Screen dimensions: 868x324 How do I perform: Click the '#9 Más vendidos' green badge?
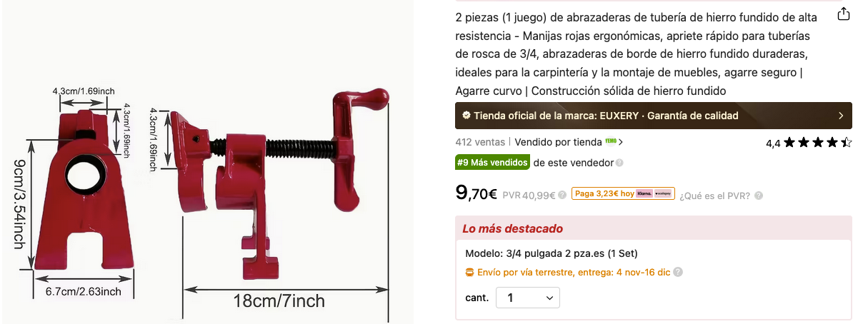pyautogui.click(x=492, y=163)
